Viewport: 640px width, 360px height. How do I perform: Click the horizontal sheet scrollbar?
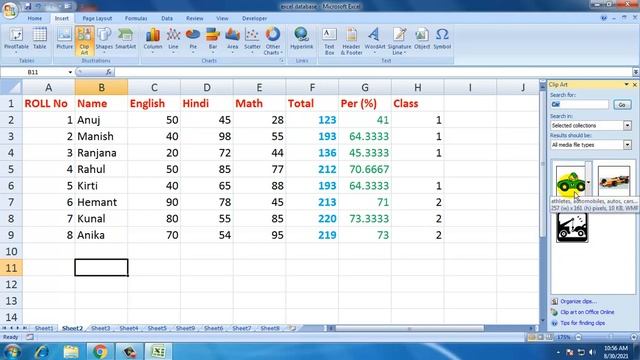click(409, 328)
